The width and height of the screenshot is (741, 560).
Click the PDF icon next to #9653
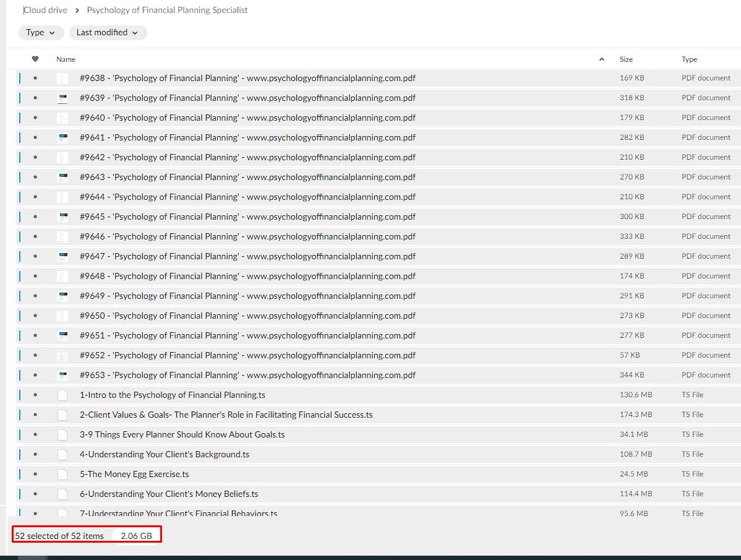62,375
